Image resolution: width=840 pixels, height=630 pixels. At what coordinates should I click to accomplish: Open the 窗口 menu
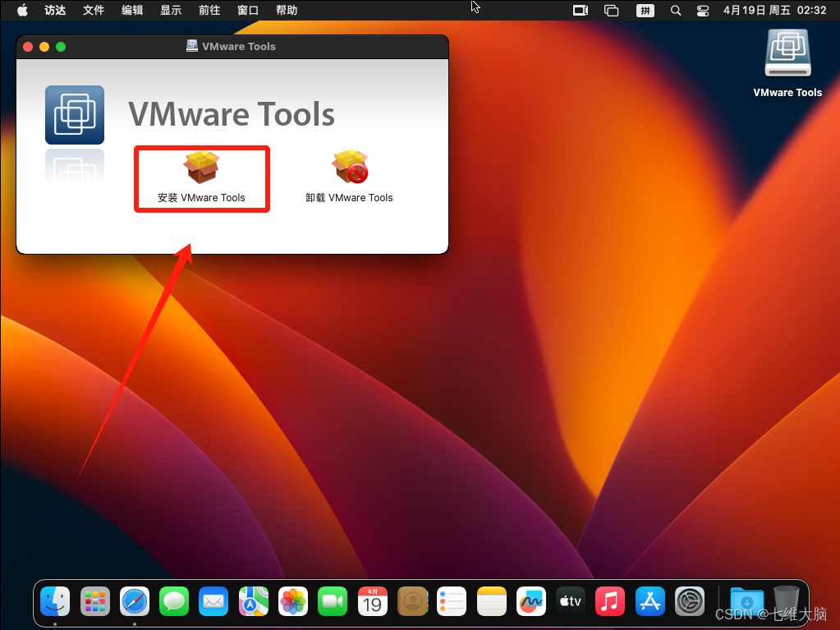coord(248,10)
